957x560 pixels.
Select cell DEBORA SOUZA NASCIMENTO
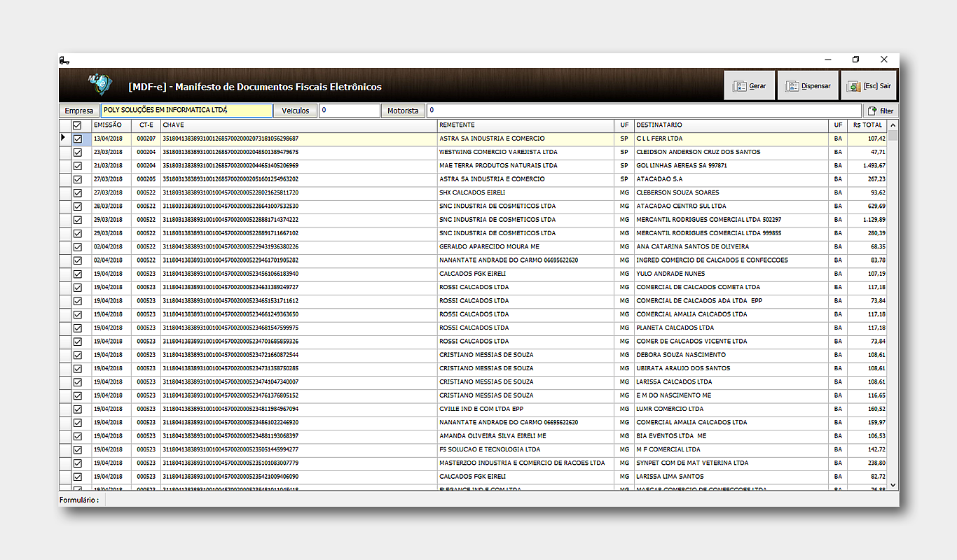click(x=731, y=355)
